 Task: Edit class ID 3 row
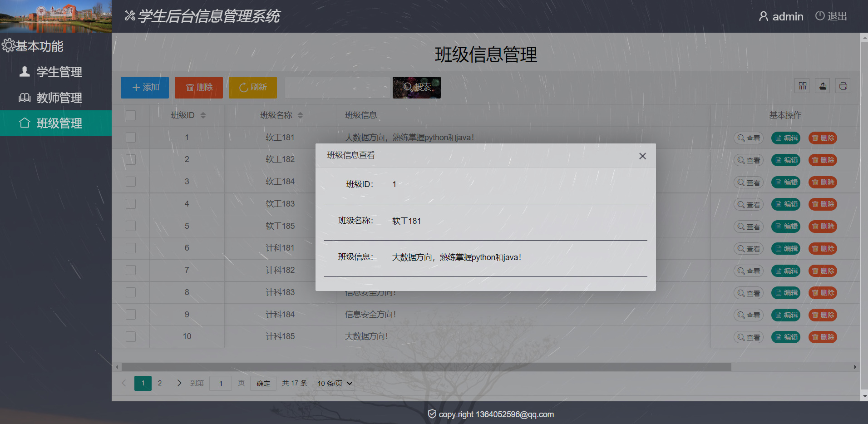[786, 182]
